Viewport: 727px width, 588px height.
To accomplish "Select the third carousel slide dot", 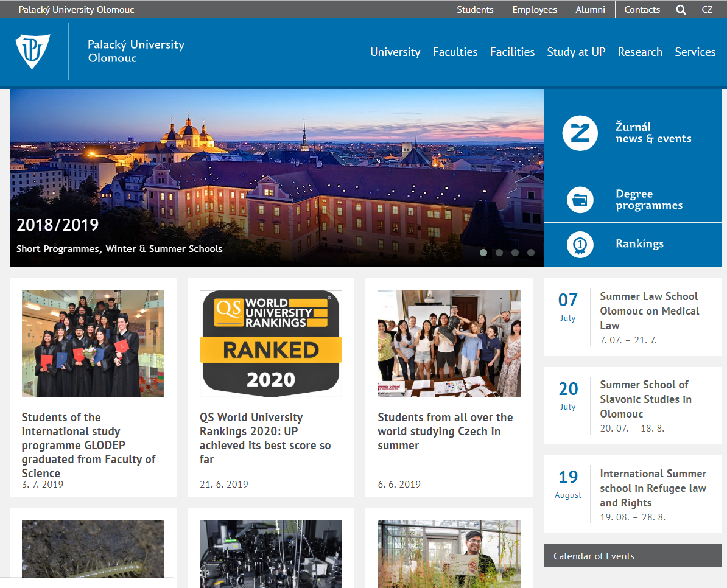I will (x=515, y=253).
